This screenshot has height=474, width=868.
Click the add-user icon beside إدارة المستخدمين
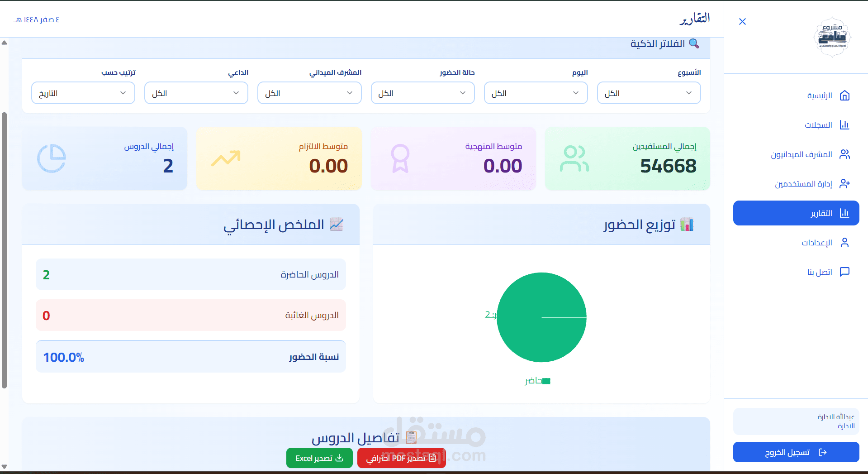(844, 184)
